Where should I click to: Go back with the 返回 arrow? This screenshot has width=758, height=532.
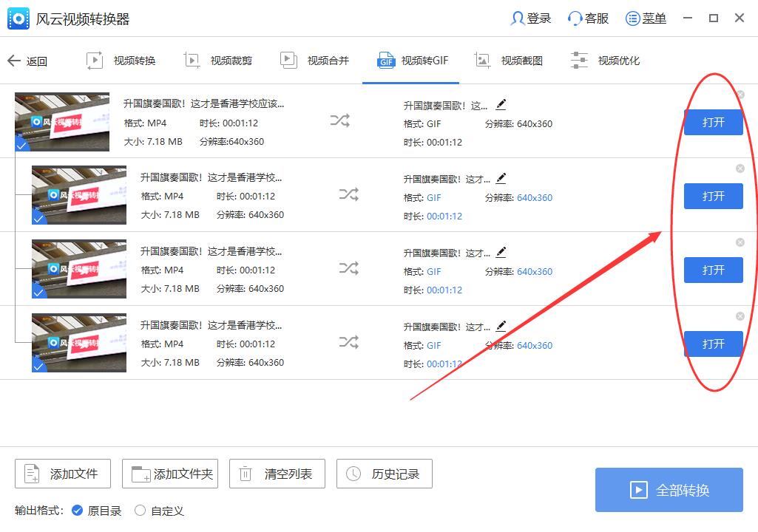tap(27, 61)
